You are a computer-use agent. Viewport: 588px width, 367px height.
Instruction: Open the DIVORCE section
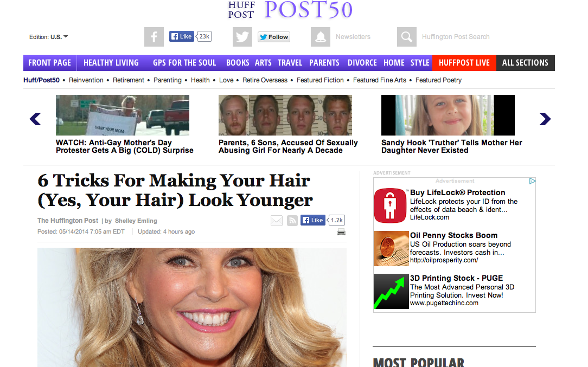(362, 62)
